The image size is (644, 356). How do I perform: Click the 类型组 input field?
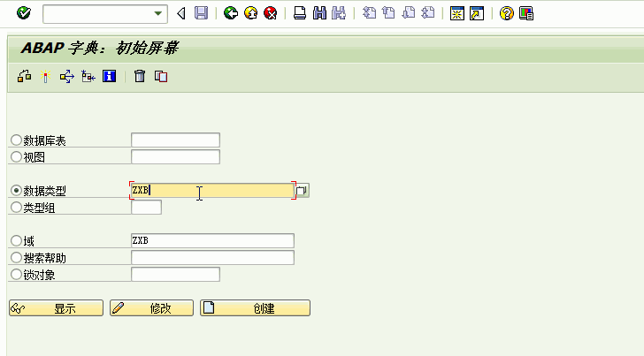[146, 207]
